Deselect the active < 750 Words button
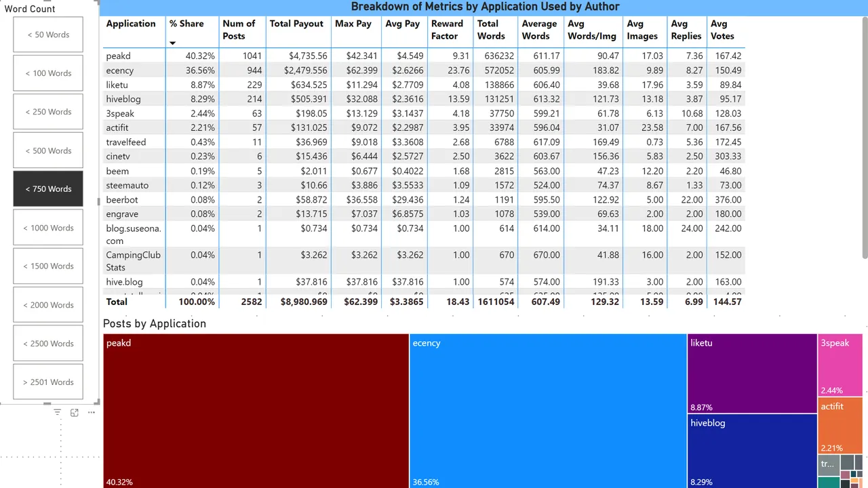Screen dimensions: 868x488 48,189
